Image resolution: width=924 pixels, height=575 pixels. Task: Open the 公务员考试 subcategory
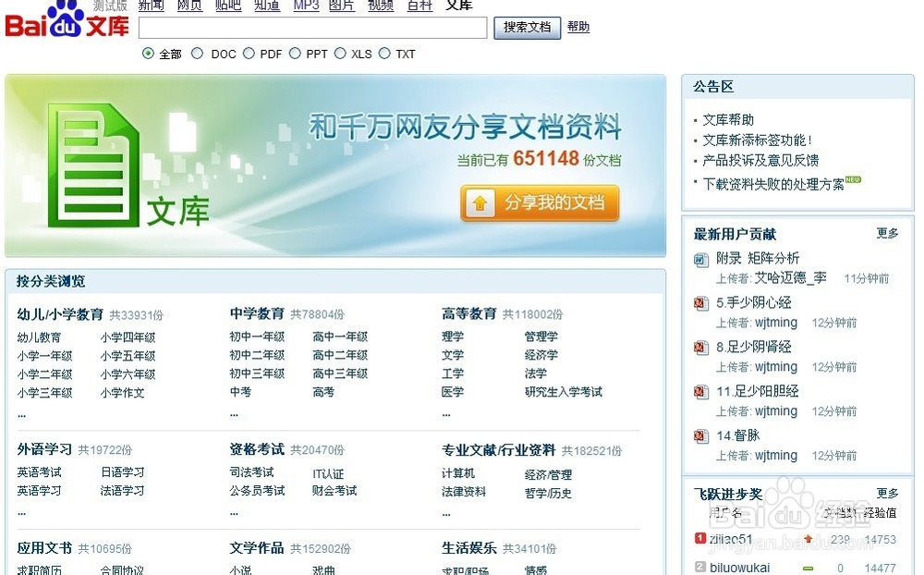coord(257,491)
